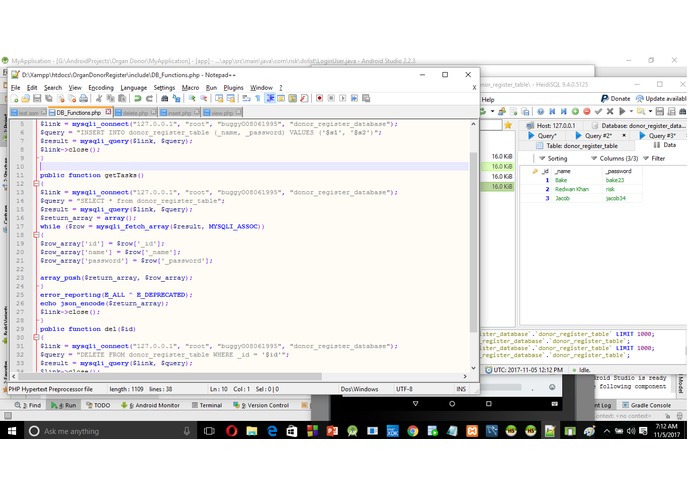Viewport: 695px width, 494px height.
Task: Collapse the del function fold marker
Action: 36,337
